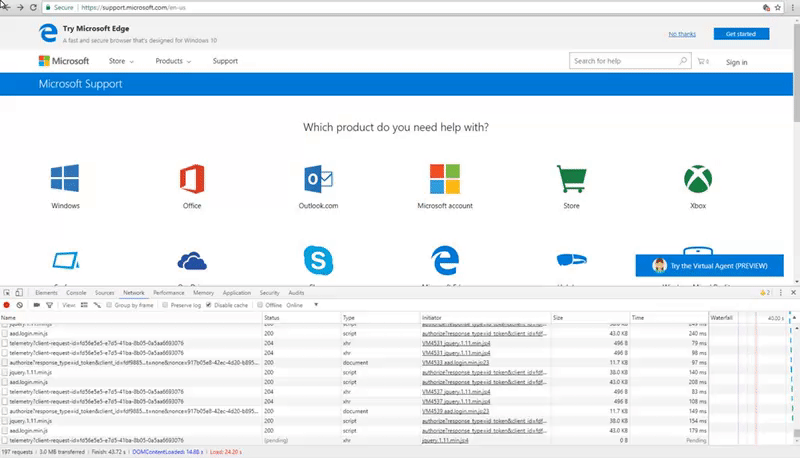800x458 pixels.
Task: Bookmark the page with the star icon
Action: point(778,8)
